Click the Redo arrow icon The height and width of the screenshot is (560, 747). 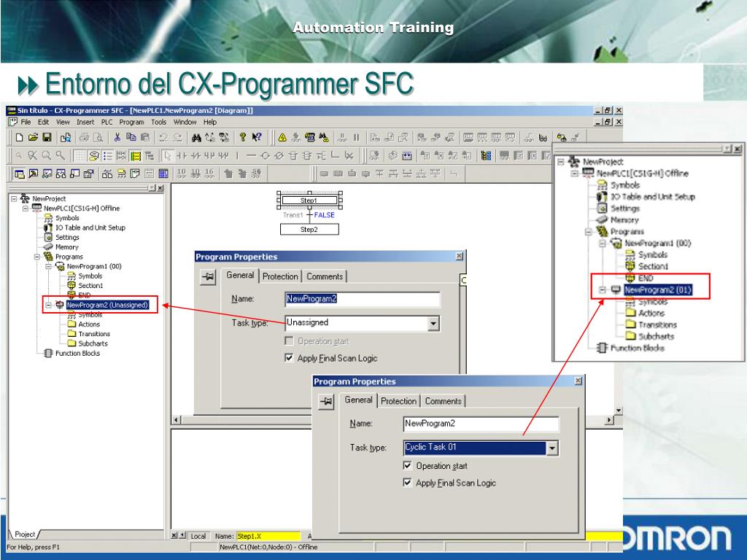click(x=178, y=138)
